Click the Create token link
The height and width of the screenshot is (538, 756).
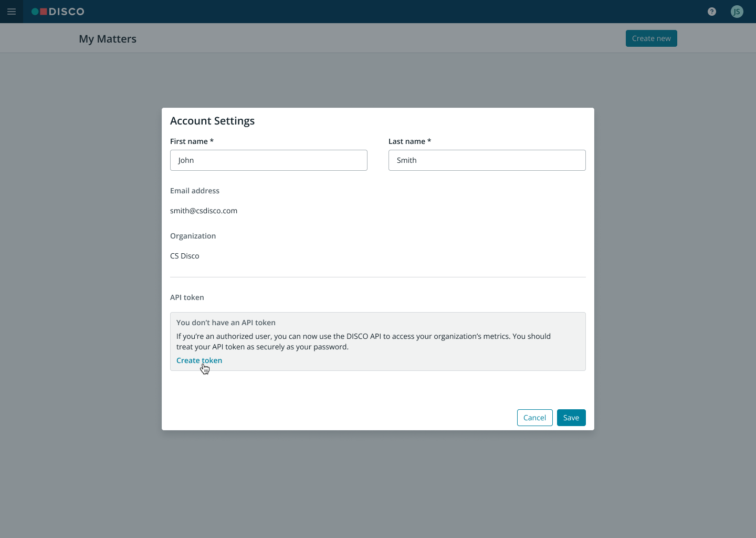point(199,360)
